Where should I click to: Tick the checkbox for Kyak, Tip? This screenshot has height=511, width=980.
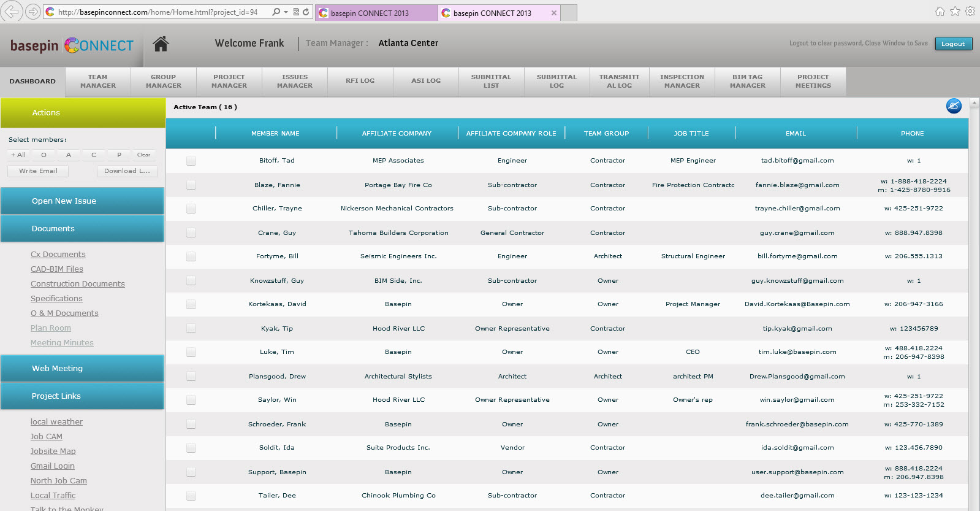[x=191, y=328]
